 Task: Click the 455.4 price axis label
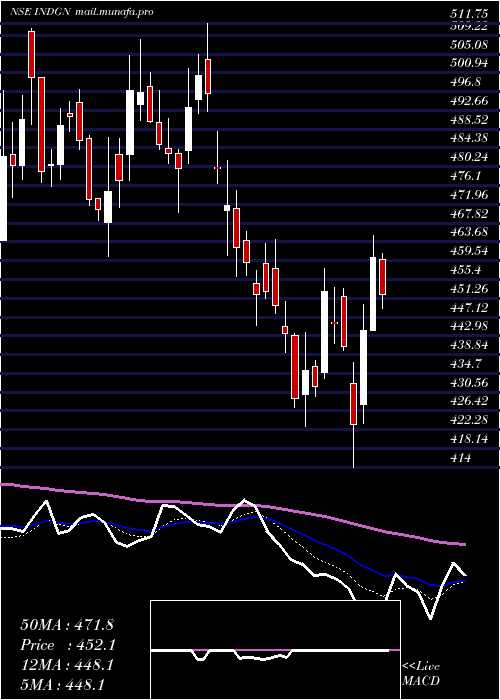tap(465, 269)
